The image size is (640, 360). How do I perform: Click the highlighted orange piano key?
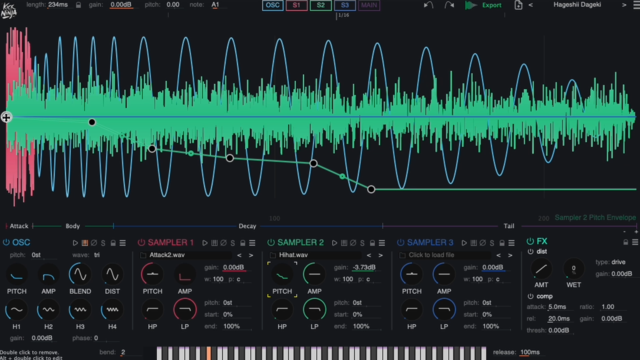pos(209,353)
